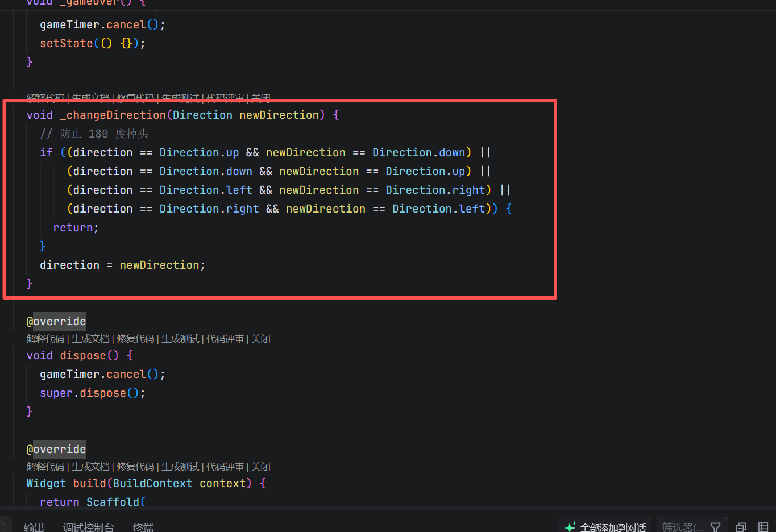Click the sparkle icon on 全部添加到对话
Screen dimensions: 776x532
pyautogui.click(x=570, y=527)
